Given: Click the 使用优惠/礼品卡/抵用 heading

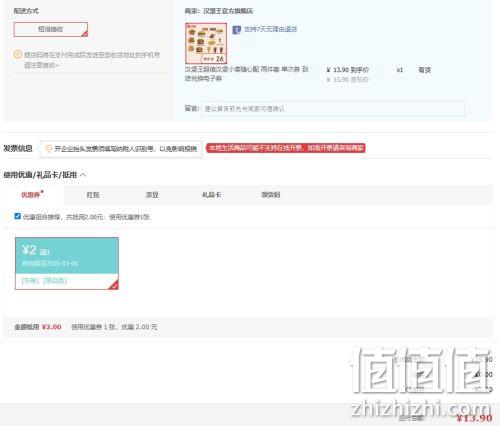Looking at the screenshot, I should [x=40, y=175].
